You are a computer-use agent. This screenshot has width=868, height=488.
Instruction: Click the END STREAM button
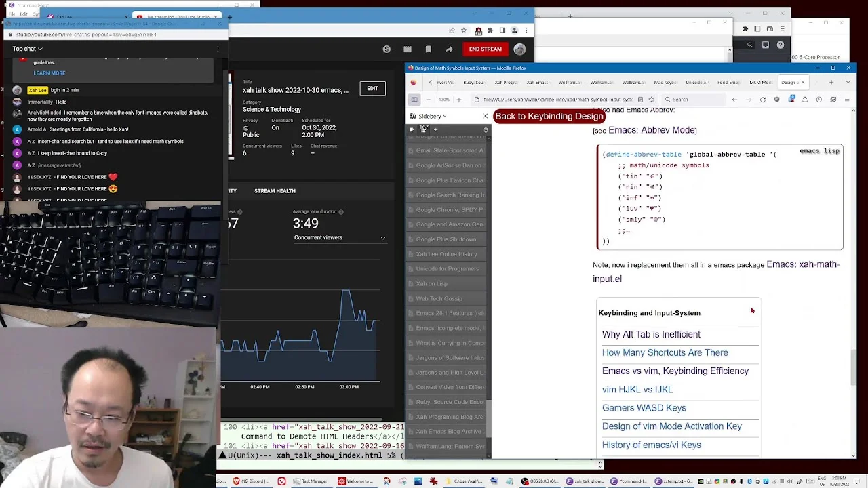pyautogui.click(x=485, y=49)
